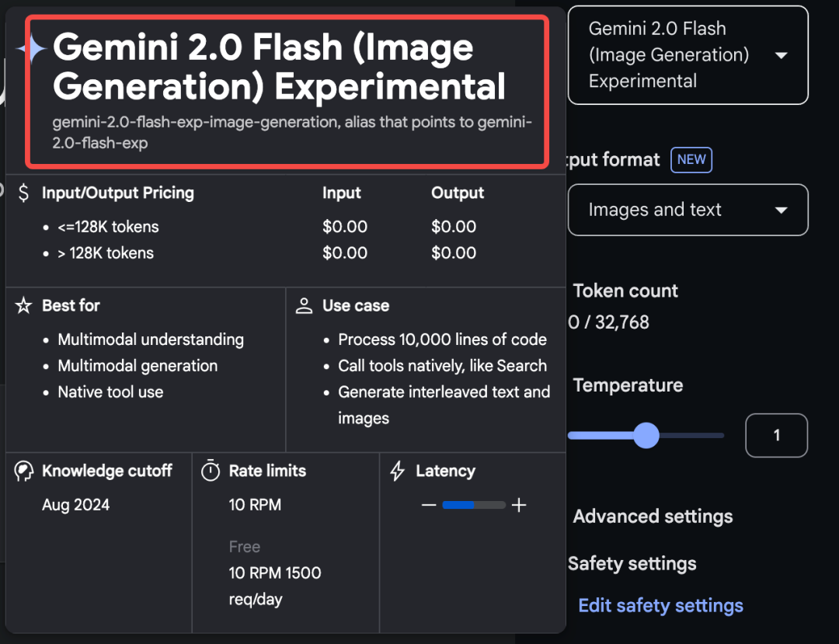
Task: Click the star icon next to Best for
Action: tap(23, 305)
